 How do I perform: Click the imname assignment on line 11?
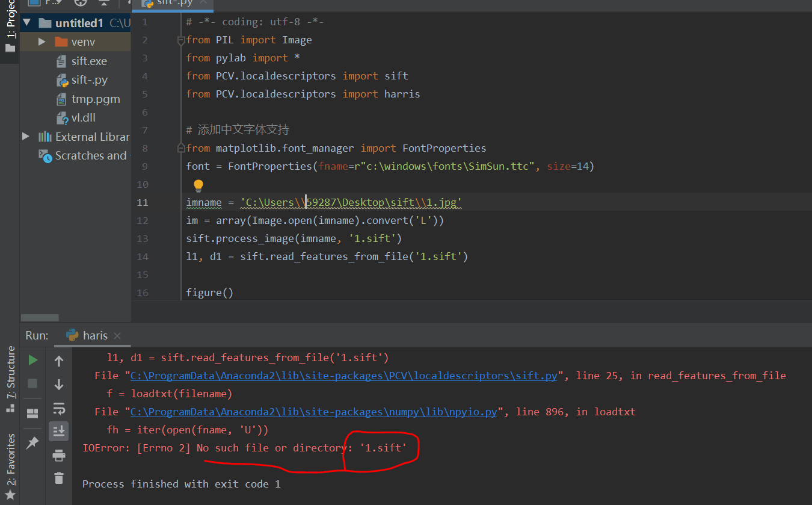[x=324, y=202]
